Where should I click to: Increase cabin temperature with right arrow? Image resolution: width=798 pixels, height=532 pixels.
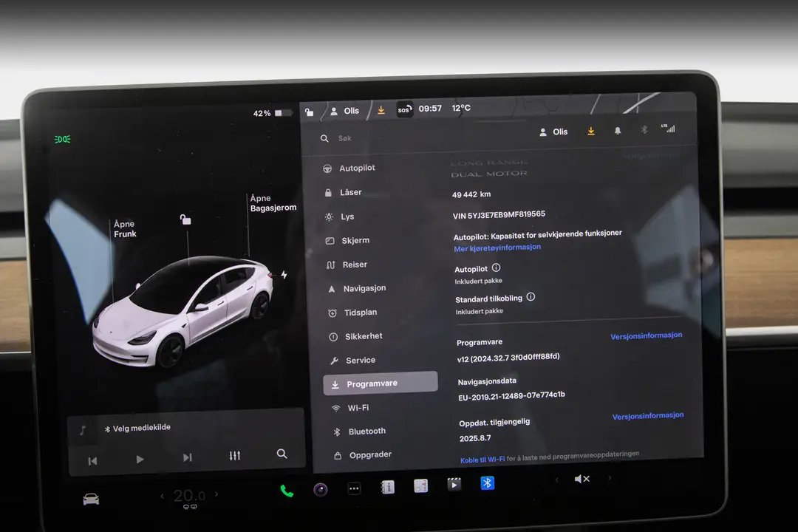(x=216, y=494)
